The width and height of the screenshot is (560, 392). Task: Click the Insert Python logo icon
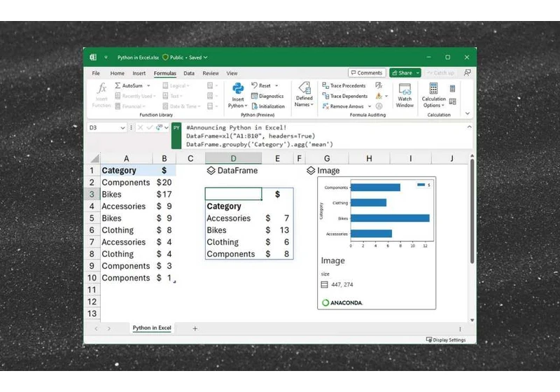pos(238,88)
